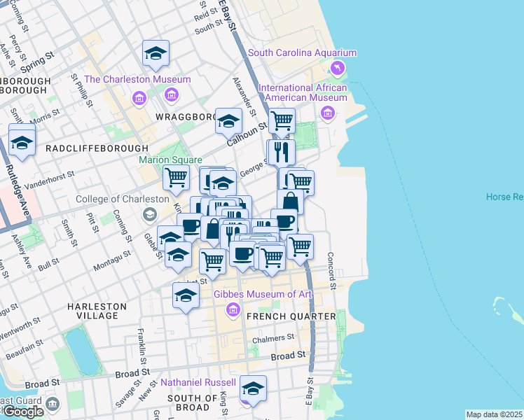Select school marker north of Charleston Museum

(x=156, y=56)
